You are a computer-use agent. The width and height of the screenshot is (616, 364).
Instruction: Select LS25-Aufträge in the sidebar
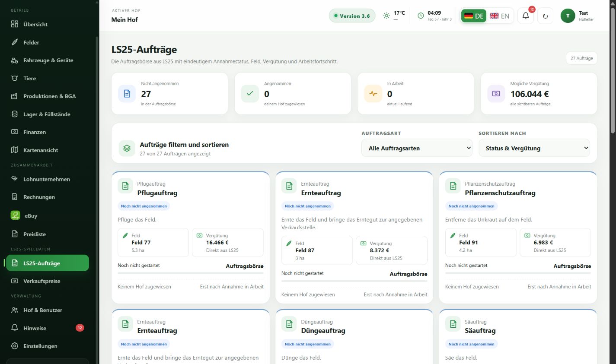coord(48,263)
